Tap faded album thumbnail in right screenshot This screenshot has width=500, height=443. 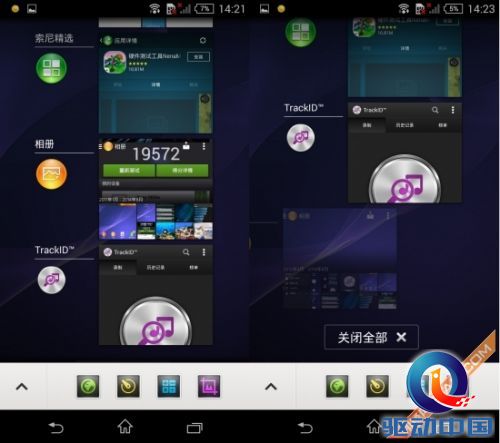pyautogui.click(x=340, y=259)
